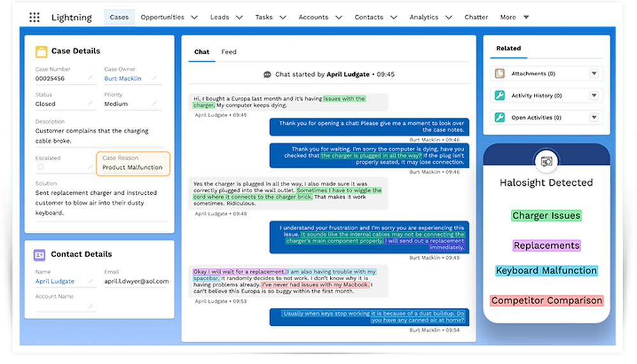Screen dimensions: 637x364
Task: Switch to the Cases tab
Action: pyautogui.click(x=119, y=17)
